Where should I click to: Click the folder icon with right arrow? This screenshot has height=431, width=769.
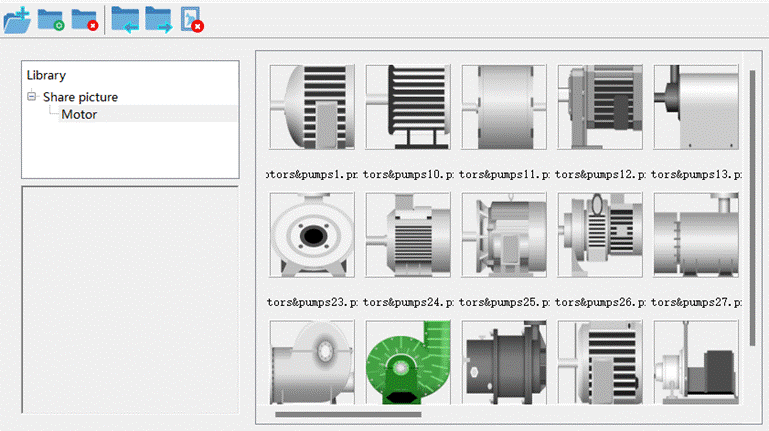[x=159, y=19]
